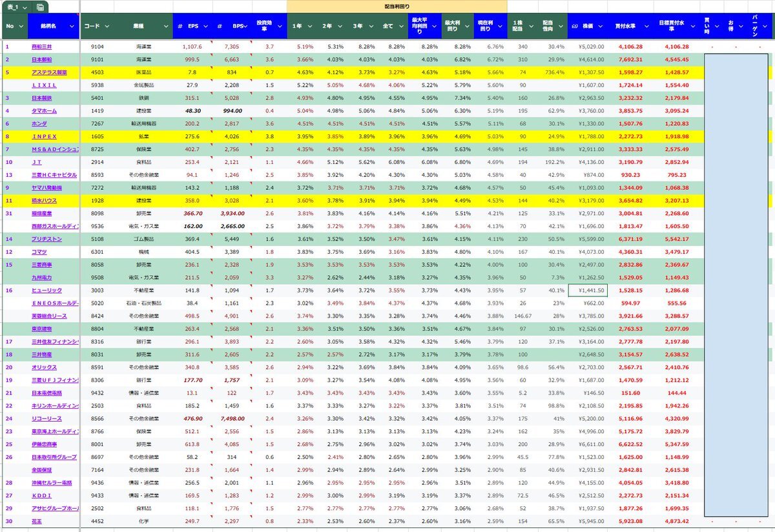
Task: Open the 買い時 column dropdown arrow
Action: pyautogui.click(x=718, y=26)
